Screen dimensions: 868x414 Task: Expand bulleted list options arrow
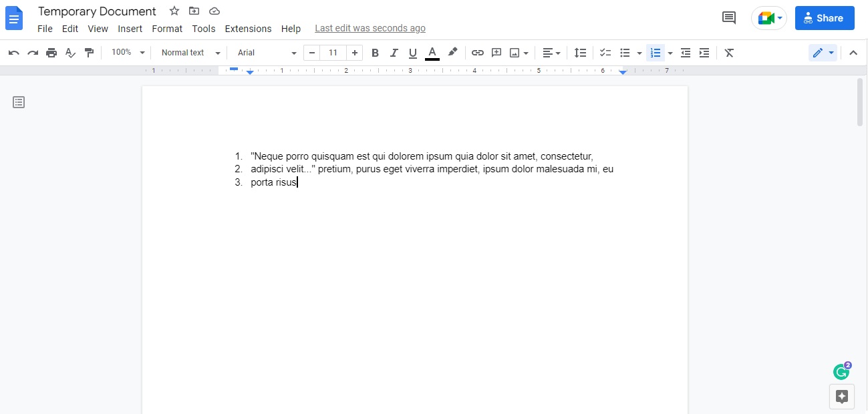point(639,53)
